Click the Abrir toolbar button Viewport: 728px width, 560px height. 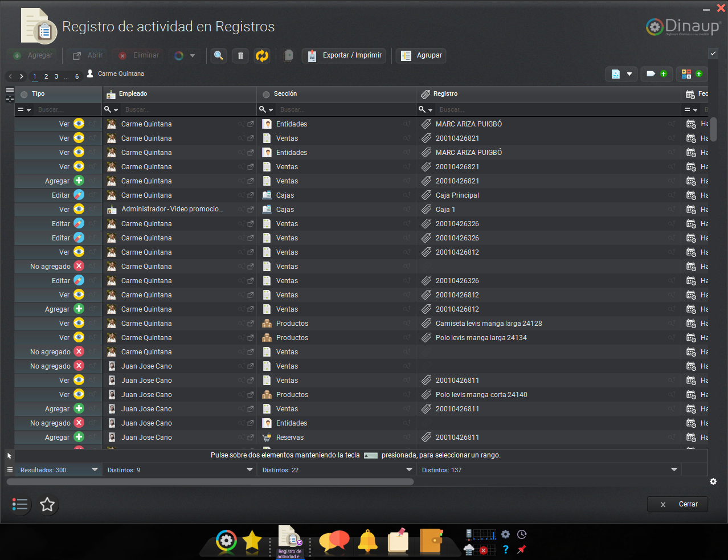click(88, 55)
